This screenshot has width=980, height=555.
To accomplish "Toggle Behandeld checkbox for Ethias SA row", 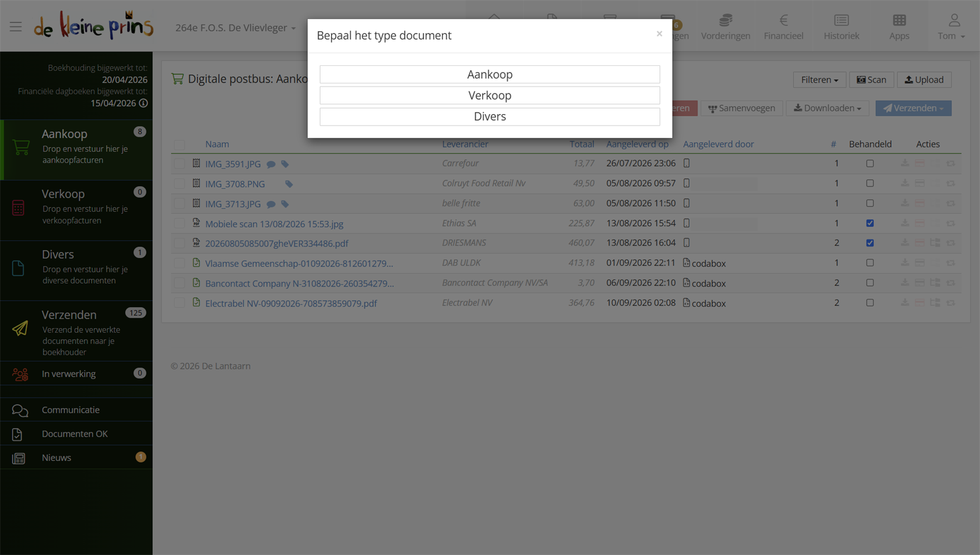I will click(x=870, y=223).
